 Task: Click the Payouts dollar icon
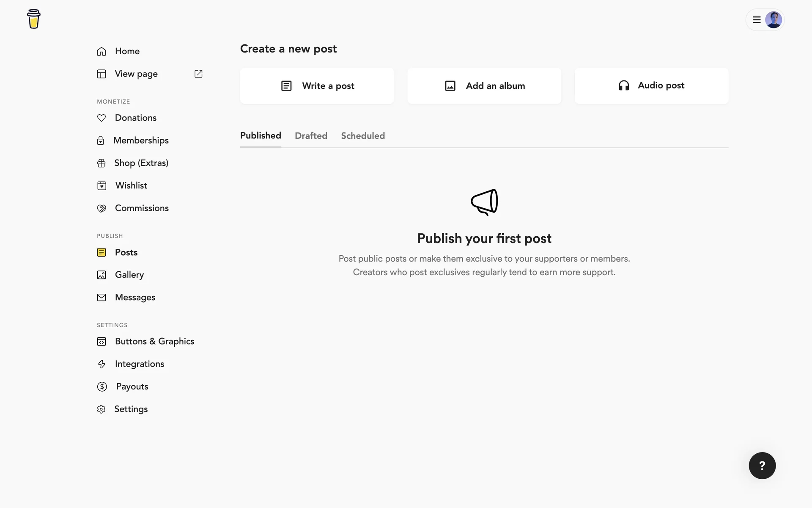[x=102, y=387]
